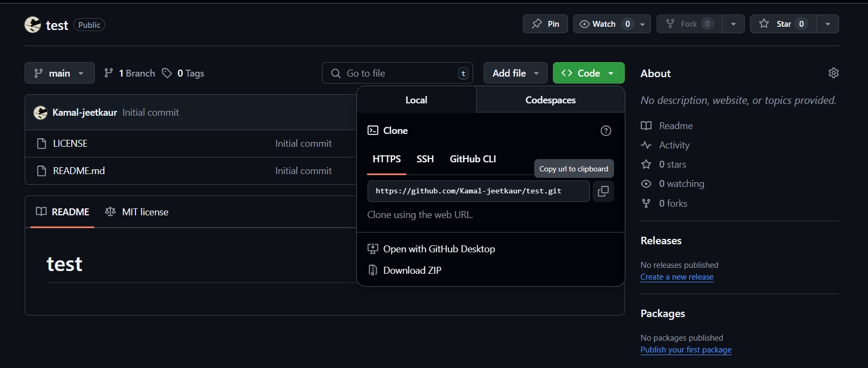
Task: Click the book icon beside Readme in About
Action: click(x=646, y=126)
